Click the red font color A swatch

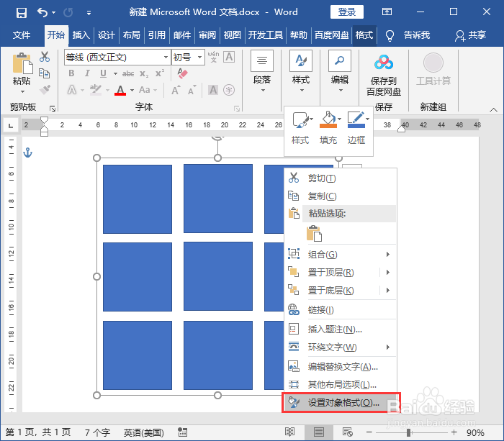click(x=120, y=90)
